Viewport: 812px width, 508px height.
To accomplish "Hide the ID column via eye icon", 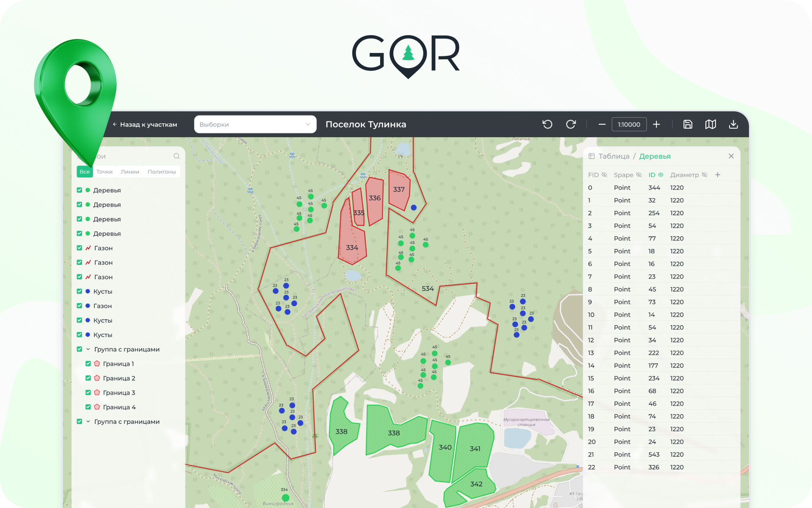I will 661,175.
